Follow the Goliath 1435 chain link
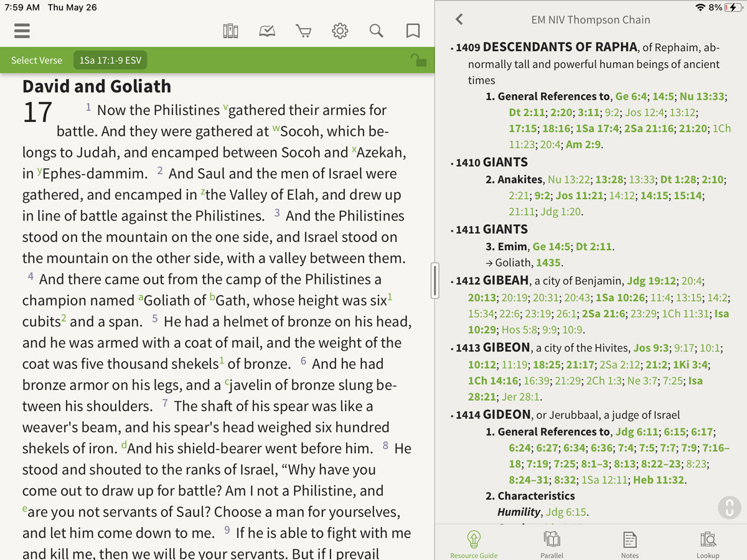Image resolution: width=747 pixels, height=560 pixels. [x=548, y=263]
